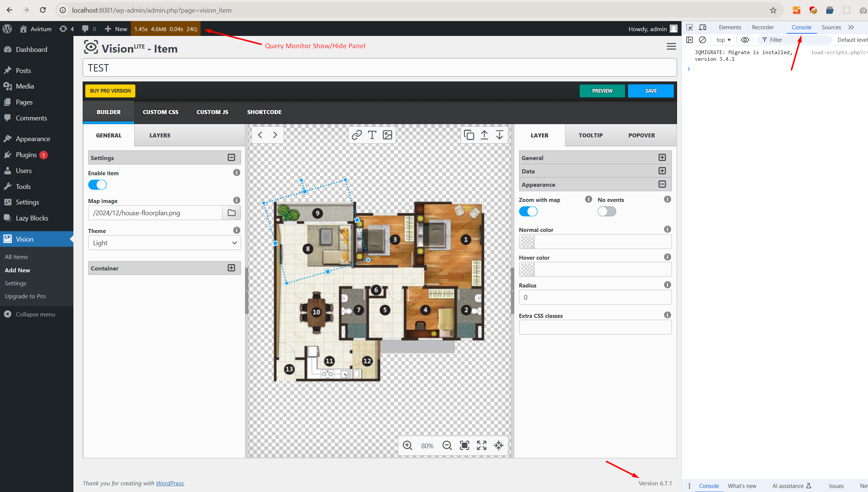Switch to the Custom JS tab
The width and height of the screenshot is (868, 492).
tap(212, 112)
